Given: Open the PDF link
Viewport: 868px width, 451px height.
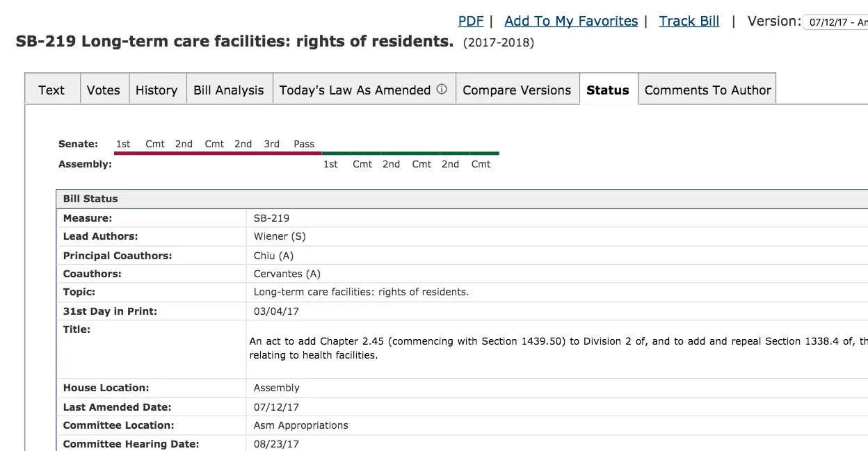Looking at the screenshot, I should pos(470,21).
